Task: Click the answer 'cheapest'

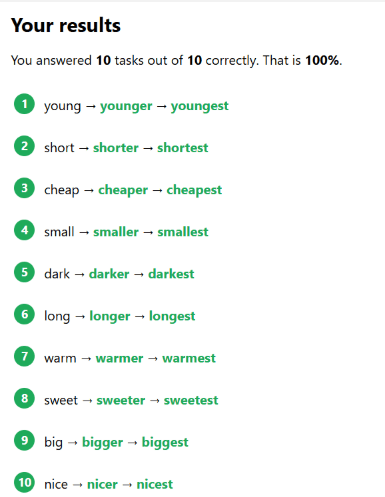Action: click(x=194, y=190)
